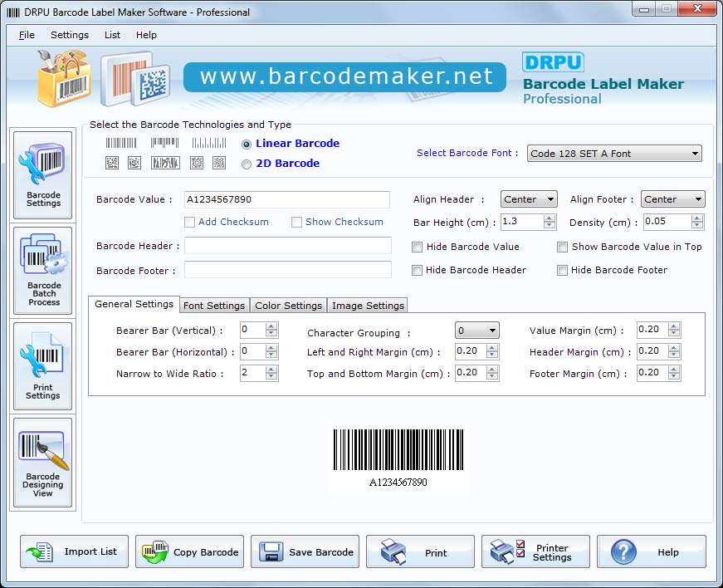
Task: Tick the Hide Barcode Header checkbox
Action: (417, 270)
